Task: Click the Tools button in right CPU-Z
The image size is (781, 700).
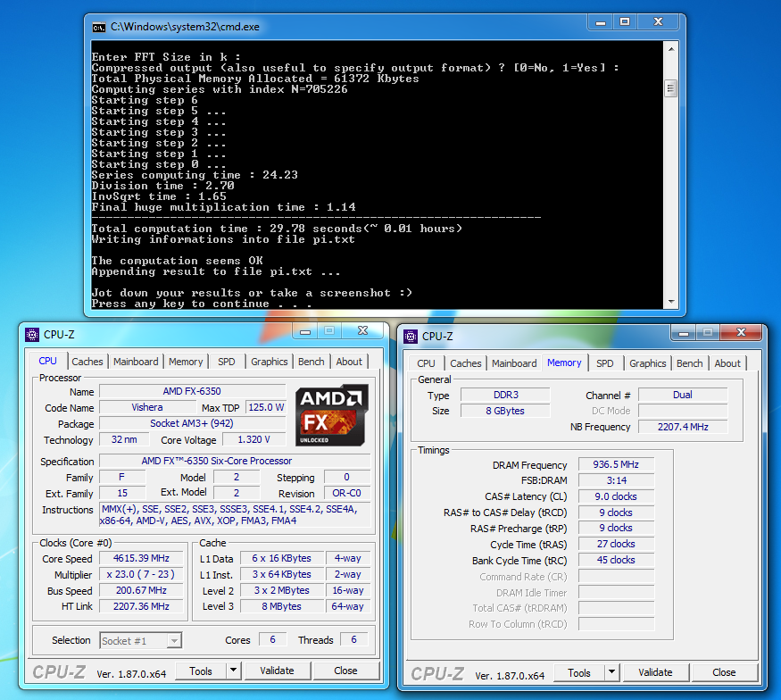Action: [x=579, y=673]
